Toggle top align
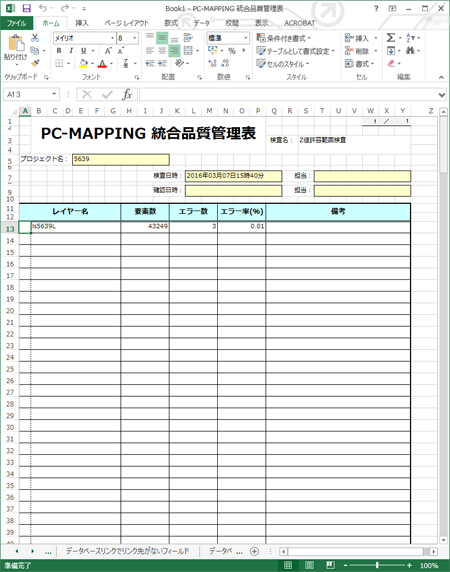Viewport: 450px width, 572px height. click(150, 38)
